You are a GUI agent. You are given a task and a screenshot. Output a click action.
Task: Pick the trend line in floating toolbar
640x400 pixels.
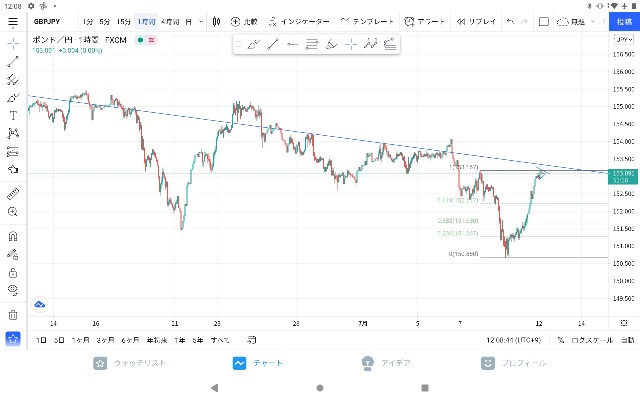point(273,44)
